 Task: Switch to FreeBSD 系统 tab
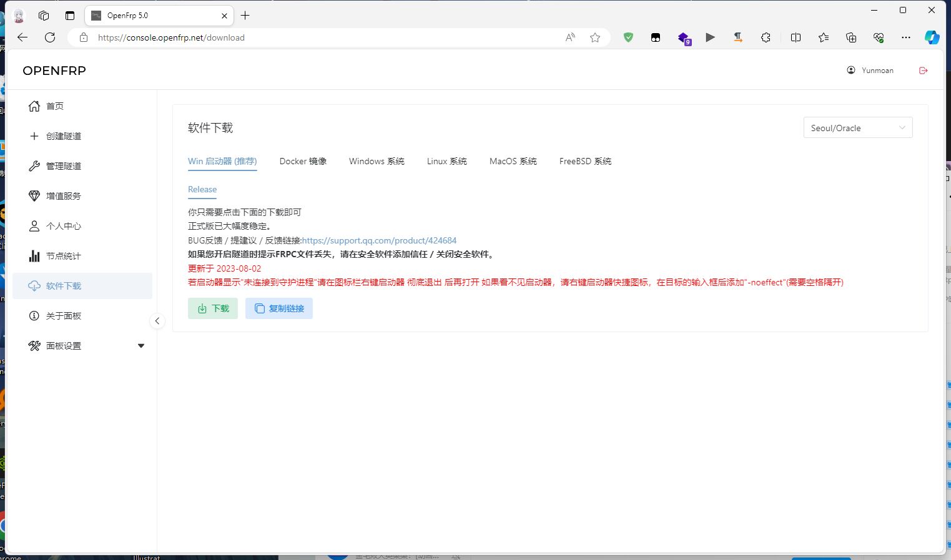pos(585,161)
